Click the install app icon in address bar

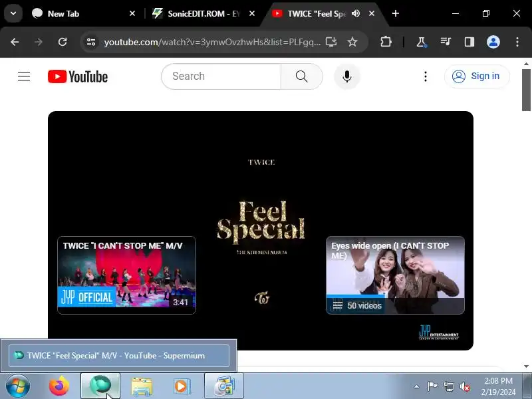(x=331, y=42)
